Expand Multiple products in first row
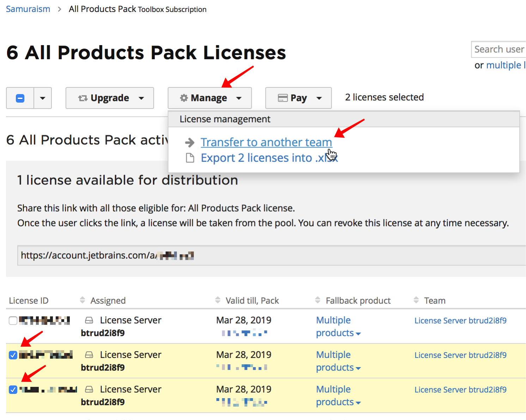526x420 pixels. click(x=338, y=327)
